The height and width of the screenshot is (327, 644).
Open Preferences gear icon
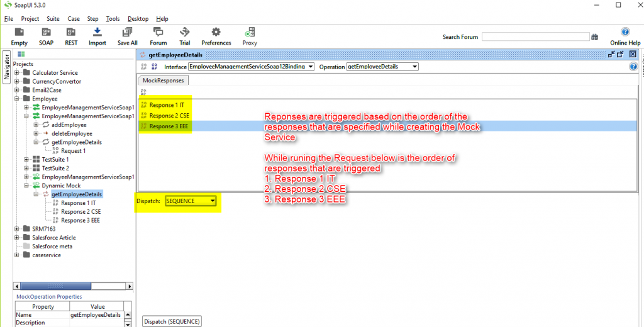click(x=216, y=33)
